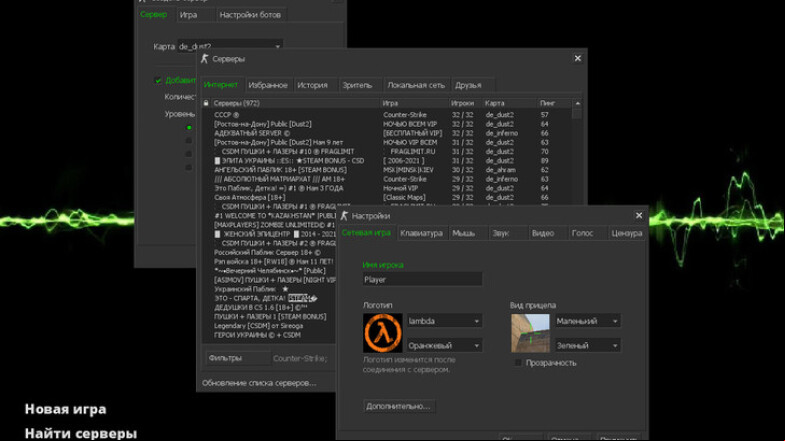Click the Counter-Strike icon in Настройки title bar

344,216
